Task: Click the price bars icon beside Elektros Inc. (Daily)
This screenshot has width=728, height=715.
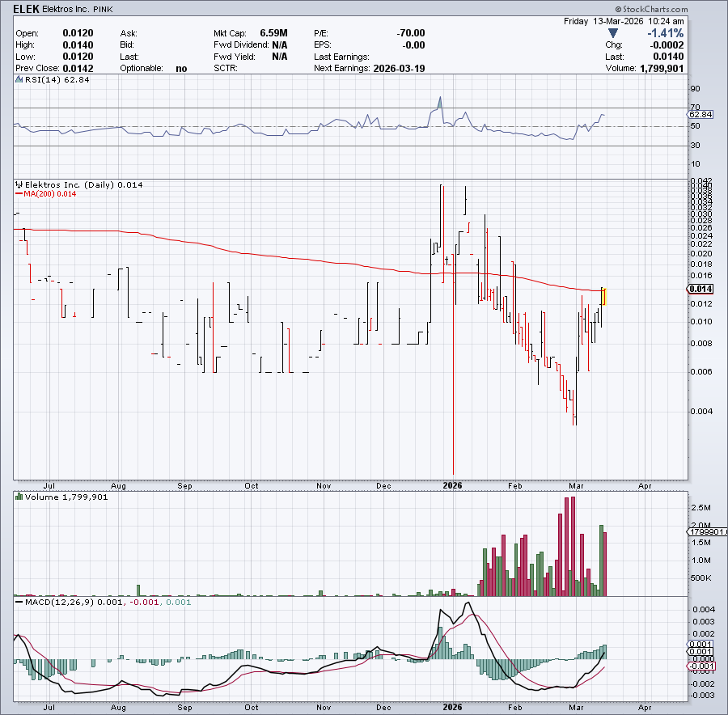Action: tap(19, 184)
